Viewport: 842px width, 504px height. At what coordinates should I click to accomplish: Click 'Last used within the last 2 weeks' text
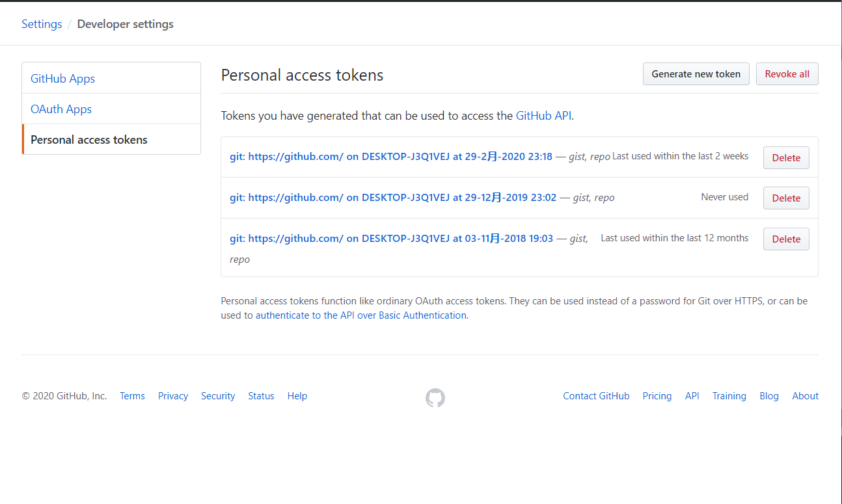coord(681,156)
